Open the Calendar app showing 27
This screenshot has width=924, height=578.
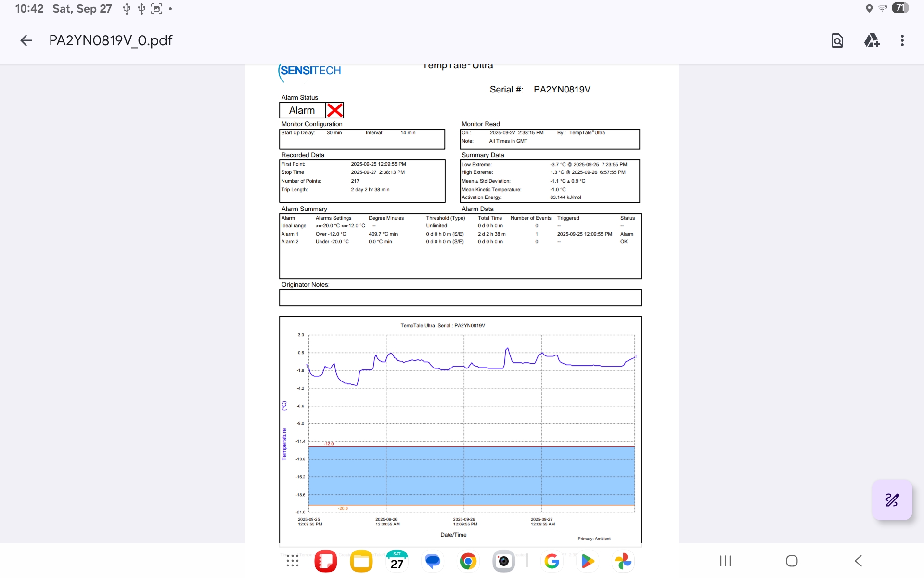[x=397, y=561]
